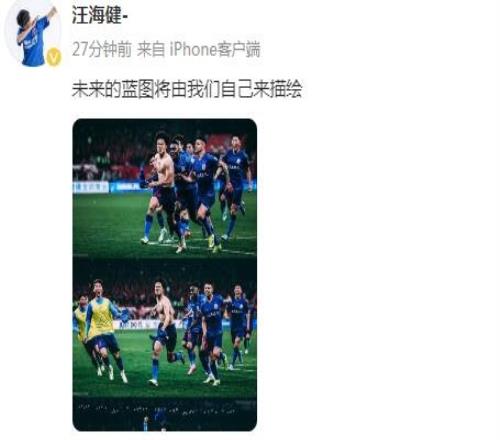The image size is (500, 440).
Task: Click the green pitch area in upper photo
Action: 107,223
